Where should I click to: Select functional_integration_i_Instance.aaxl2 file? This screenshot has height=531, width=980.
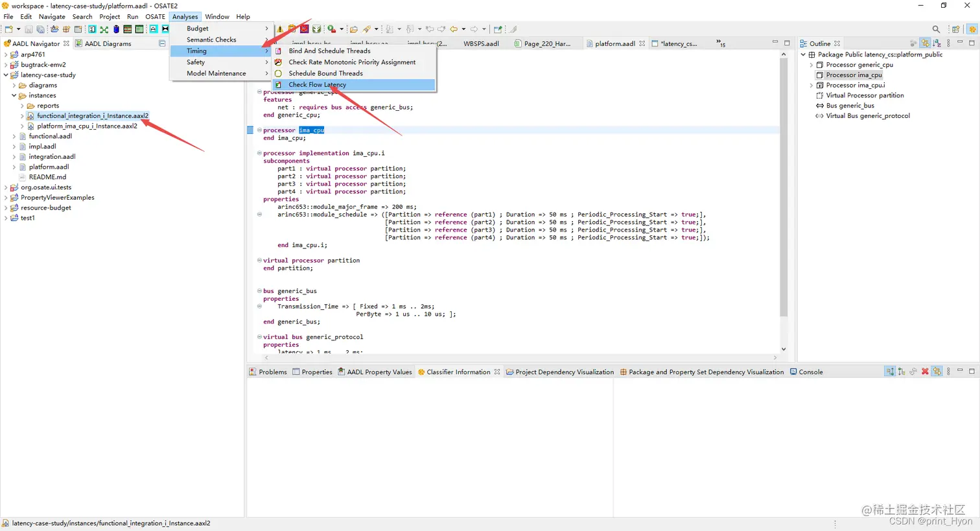click(x=92, y=116)
